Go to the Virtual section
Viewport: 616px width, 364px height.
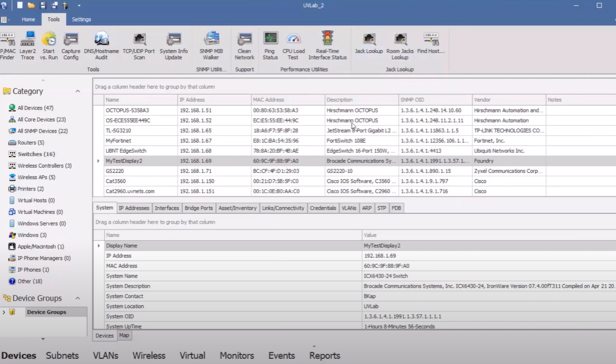point(193,355)
